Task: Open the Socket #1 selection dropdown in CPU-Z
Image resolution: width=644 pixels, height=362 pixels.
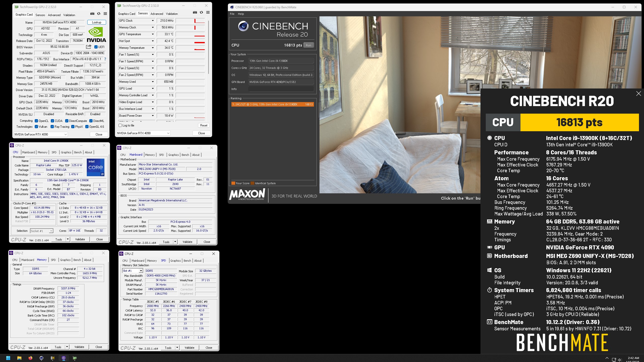Action: [x=42, y=231]
